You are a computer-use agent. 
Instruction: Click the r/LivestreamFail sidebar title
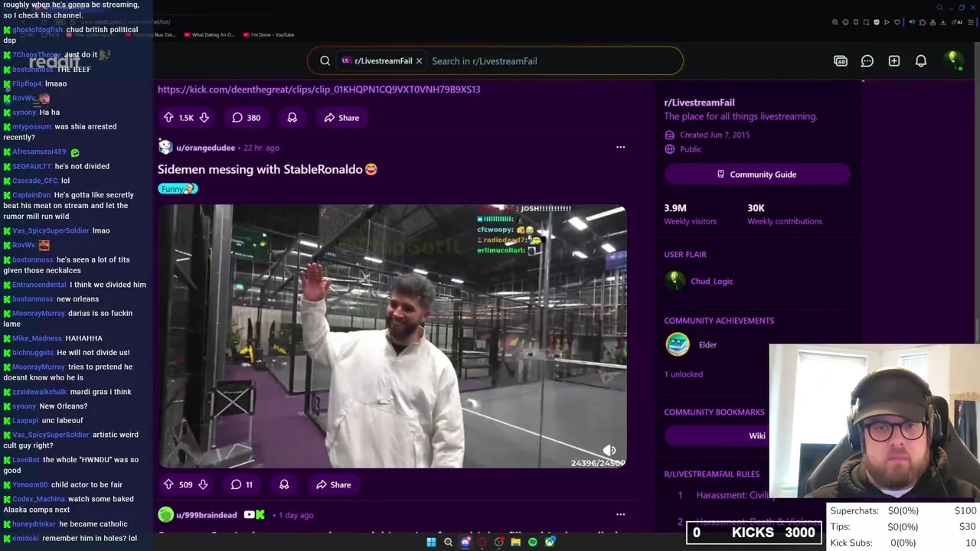tap(699, 103)
